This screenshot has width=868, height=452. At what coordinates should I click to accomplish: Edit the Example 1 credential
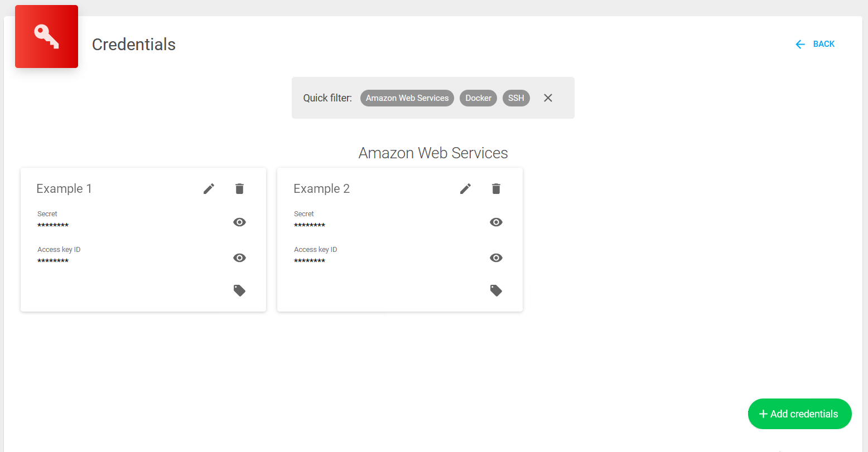(x=209, y=189)
